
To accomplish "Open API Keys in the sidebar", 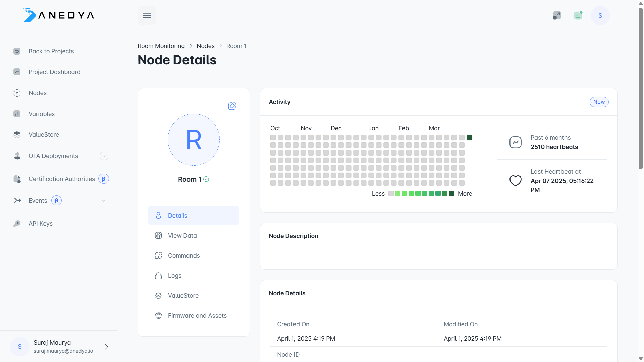I will tap(40, 223).
